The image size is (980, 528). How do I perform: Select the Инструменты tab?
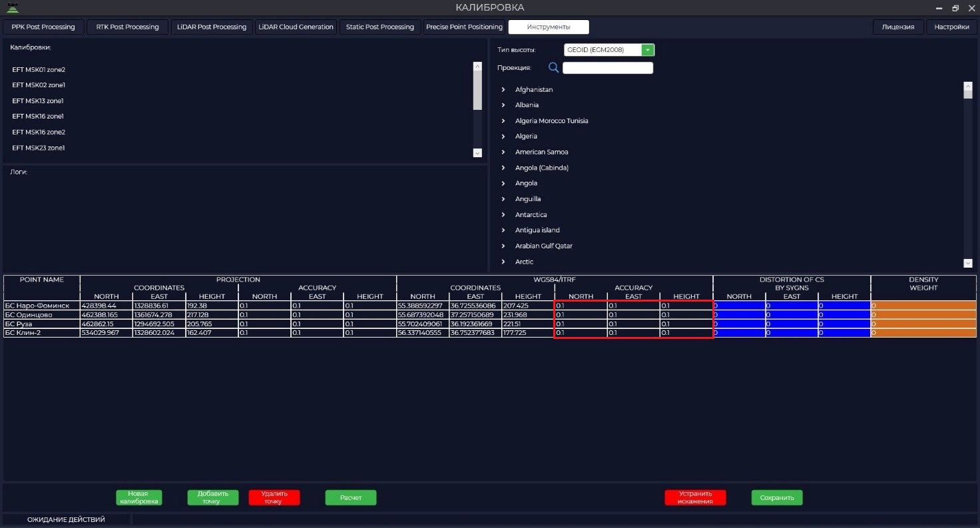[x=549, y=27]
